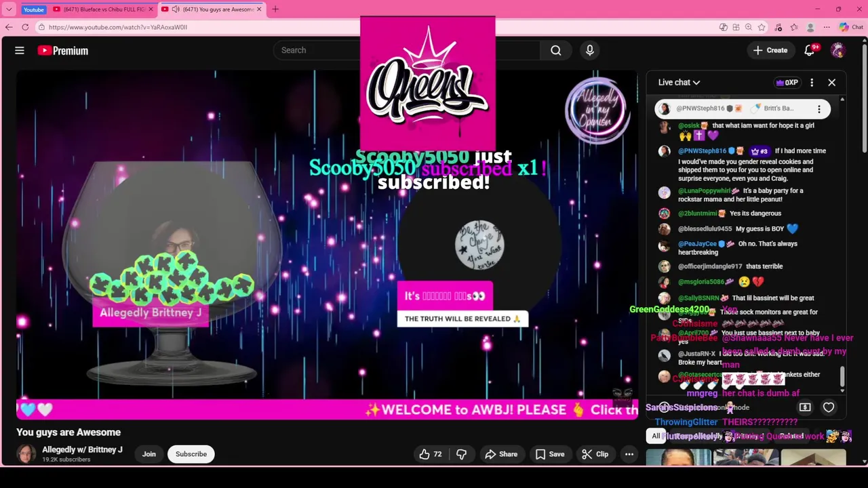Clip the video with scissors button
The width and height of the screenshot is (868, 488).
coord(595,454)
